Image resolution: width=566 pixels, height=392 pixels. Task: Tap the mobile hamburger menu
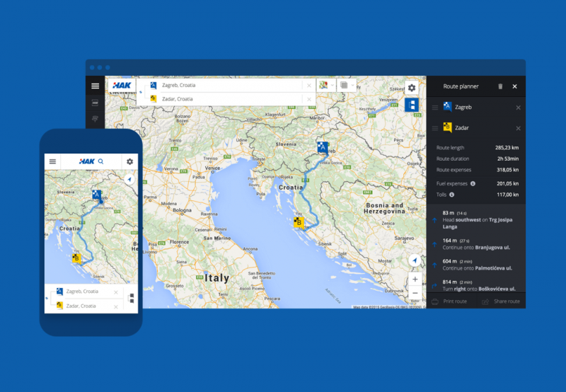coord(52,161)
